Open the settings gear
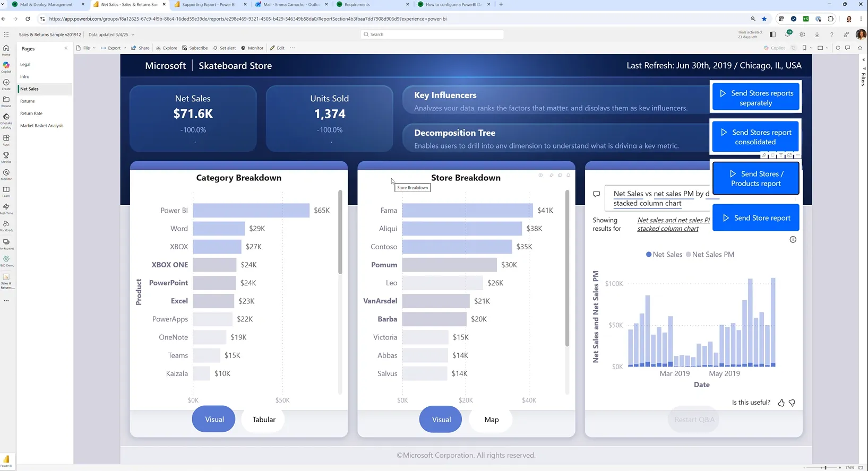The image size is (868, 471). pyautogui.click(x=802, y=34)
